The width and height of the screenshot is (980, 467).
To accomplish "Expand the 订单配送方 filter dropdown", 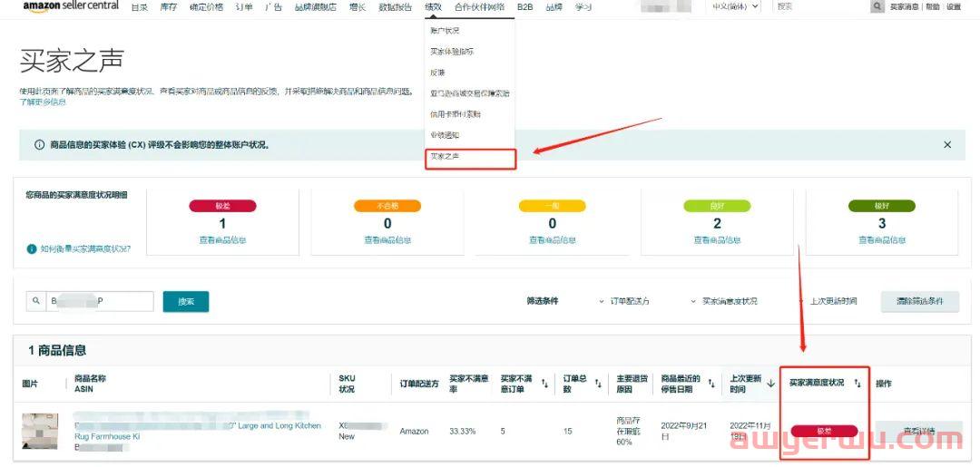I will (625, 301).
